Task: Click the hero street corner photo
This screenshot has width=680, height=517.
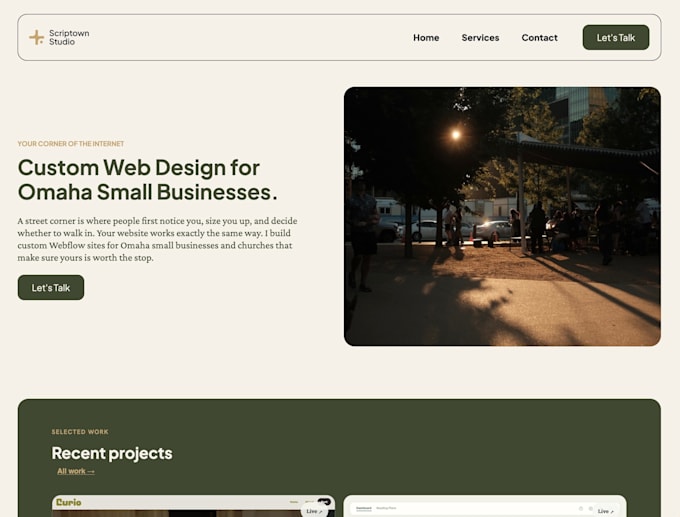Action: tap(502, 216)
